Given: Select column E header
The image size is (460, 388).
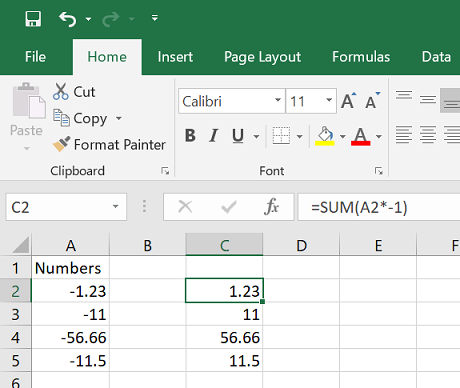Looking at the screenshot, I should [378, 246].
